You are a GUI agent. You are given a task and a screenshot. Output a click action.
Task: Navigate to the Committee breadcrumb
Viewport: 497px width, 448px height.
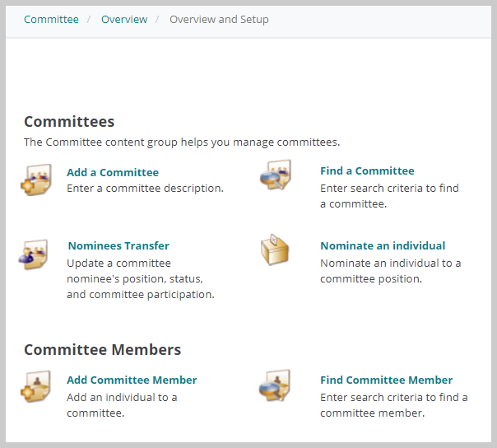51,20
